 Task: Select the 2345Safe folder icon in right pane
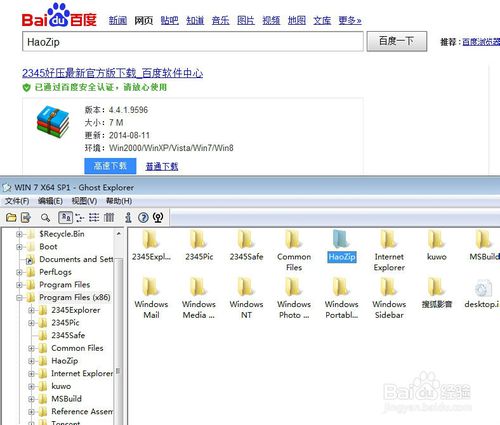point(246,239)
